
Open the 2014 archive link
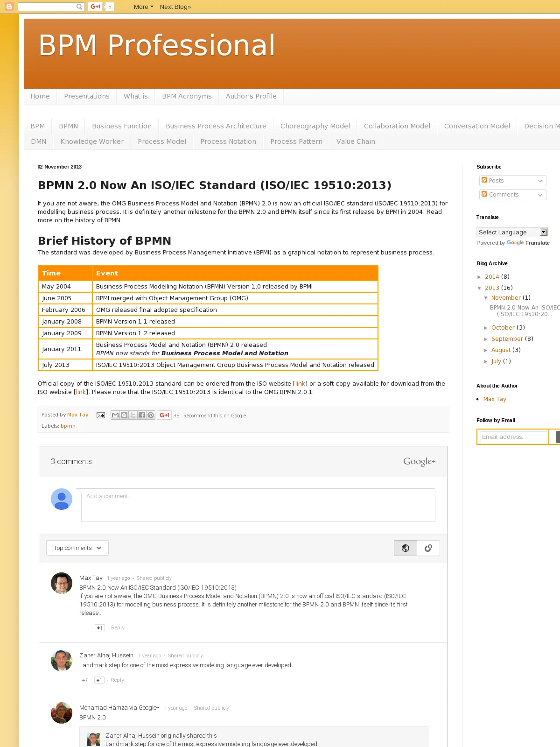pyautogui.click(x=492, y=277)
